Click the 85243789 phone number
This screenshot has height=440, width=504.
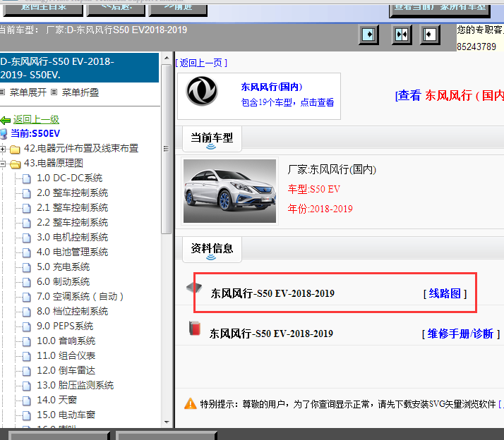pos(476,47)
